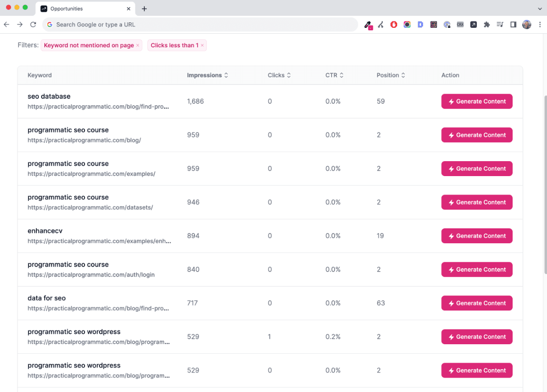Open the practicalprogrammatic.com/auth/login URL
547x392 pixels.
pos(91,275)
